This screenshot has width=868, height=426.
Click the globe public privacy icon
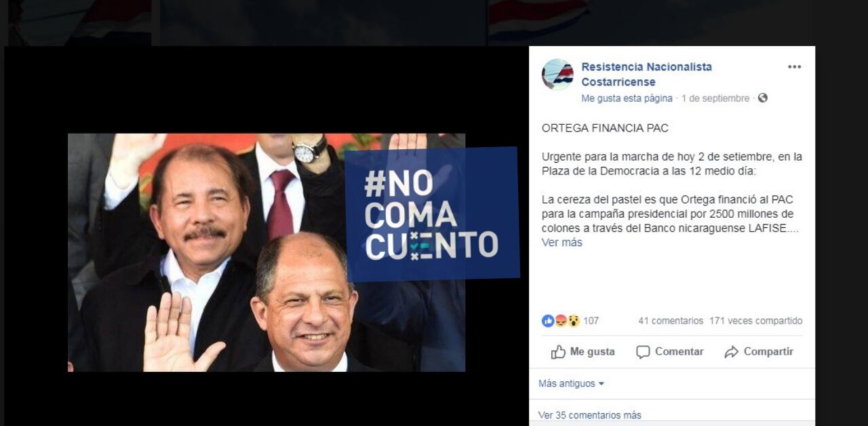tap(763, 98)
